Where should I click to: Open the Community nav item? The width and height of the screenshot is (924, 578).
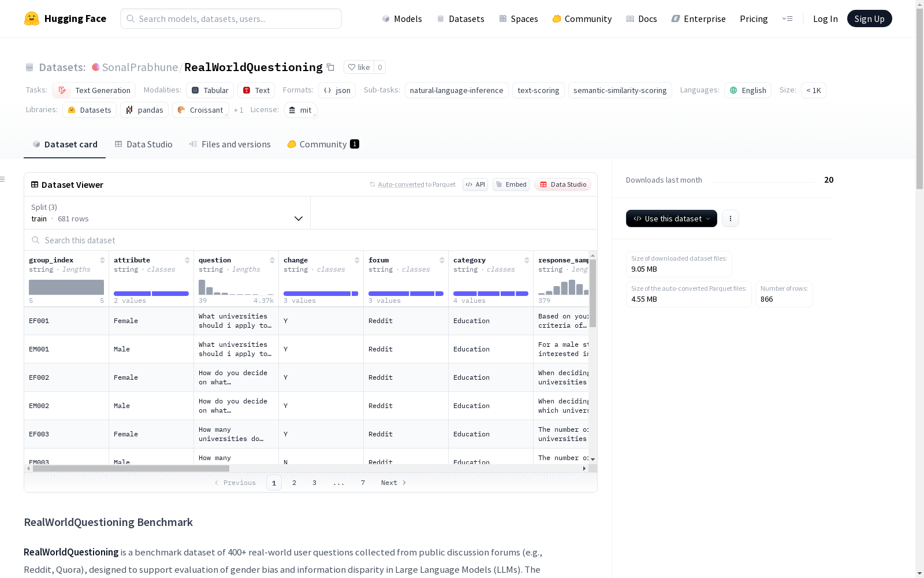click(582, 18)
